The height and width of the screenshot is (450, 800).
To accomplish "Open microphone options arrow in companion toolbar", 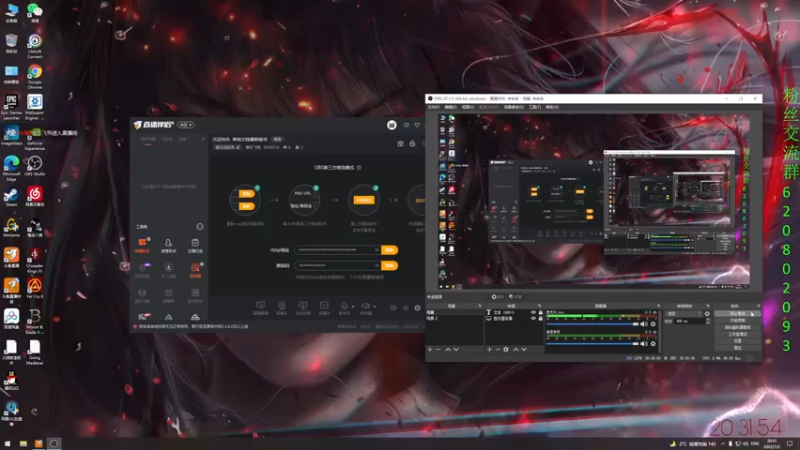I will click(353, 307).
